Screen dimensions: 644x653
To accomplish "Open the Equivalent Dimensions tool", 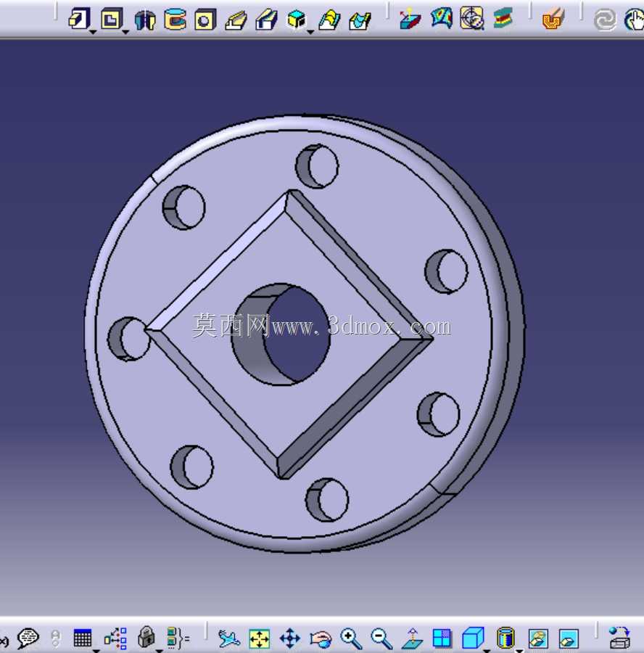I will click(178, 638).
